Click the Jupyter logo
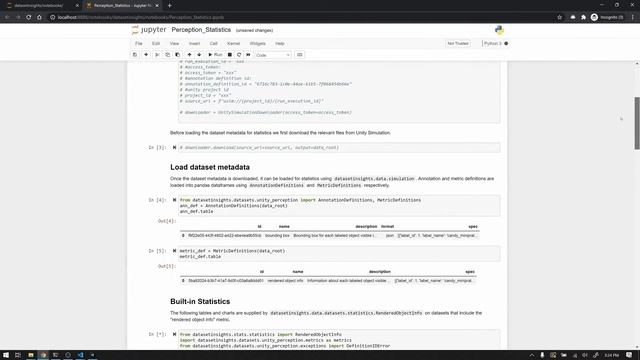 pos(149,30)
